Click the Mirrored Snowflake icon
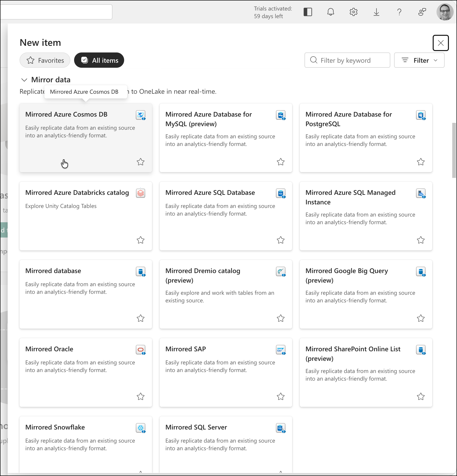 point(141,428)
